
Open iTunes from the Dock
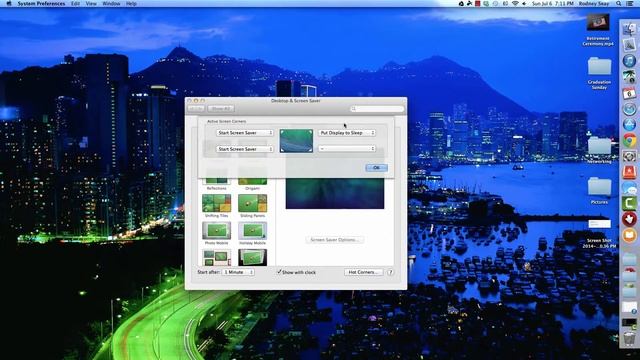point(629,61)
